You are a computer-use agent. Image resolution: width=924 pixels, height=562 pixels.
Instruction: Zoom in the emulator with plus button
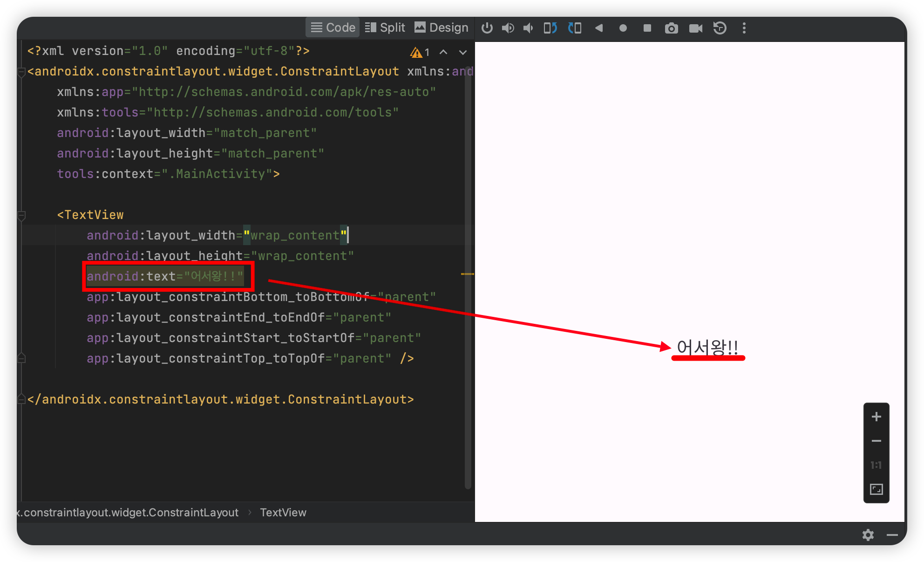pyautogui.click(x=876, y=417)
